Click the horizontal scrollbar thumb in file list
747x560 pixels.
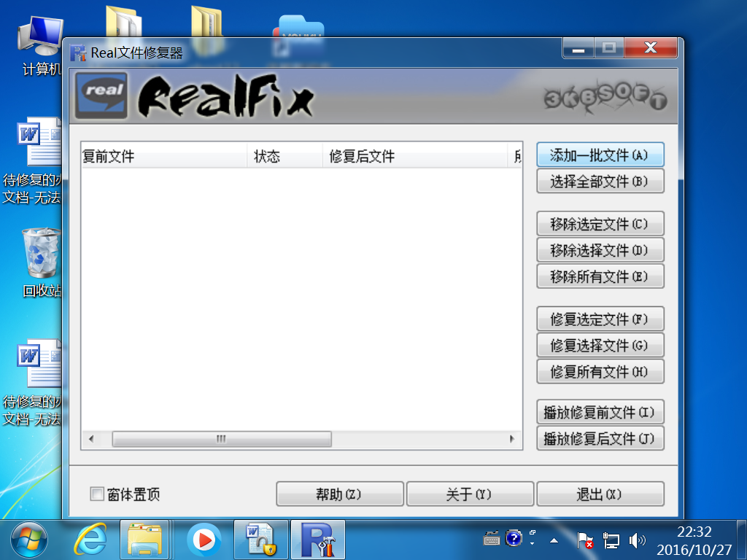pos(222,438)
